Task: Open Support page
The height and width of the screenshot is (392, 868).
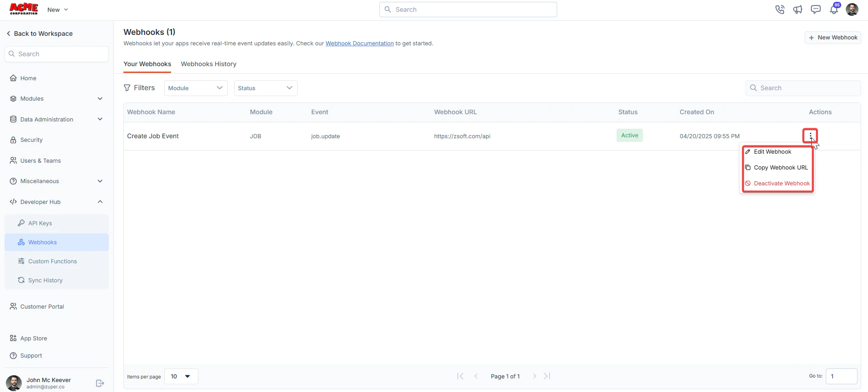Action: (x=31, y=355)
